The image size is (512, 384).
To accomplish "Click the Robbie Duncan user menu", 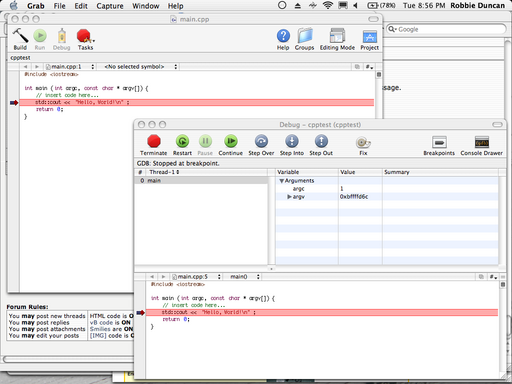I will pyautogui.click(x=478, y=6).
